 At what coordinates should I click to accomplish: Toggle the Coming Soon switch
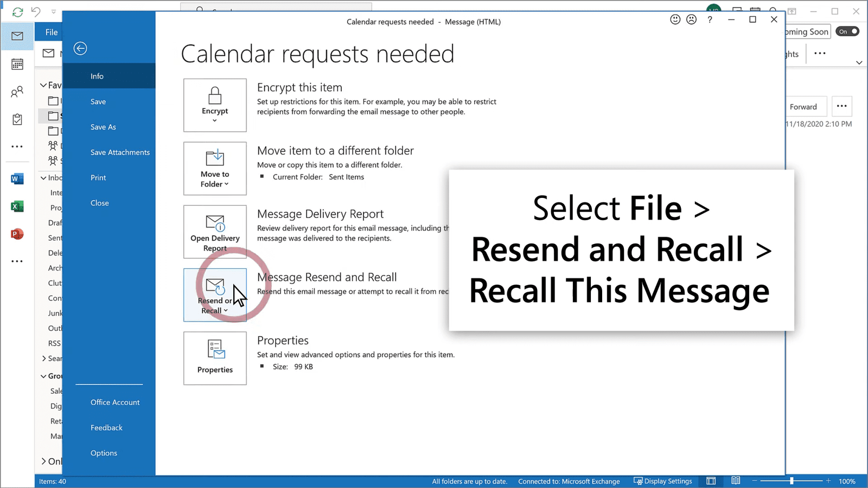click(847, 31)
